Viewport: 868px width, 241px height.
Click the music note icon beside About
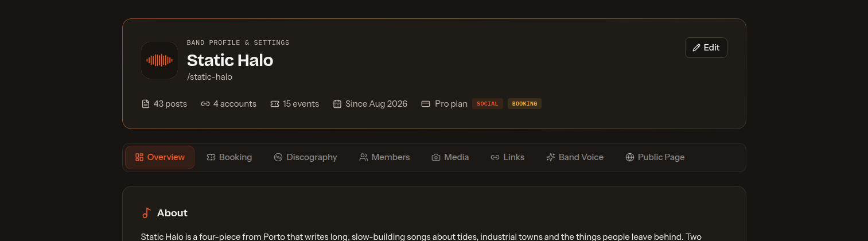click(146, 213)
